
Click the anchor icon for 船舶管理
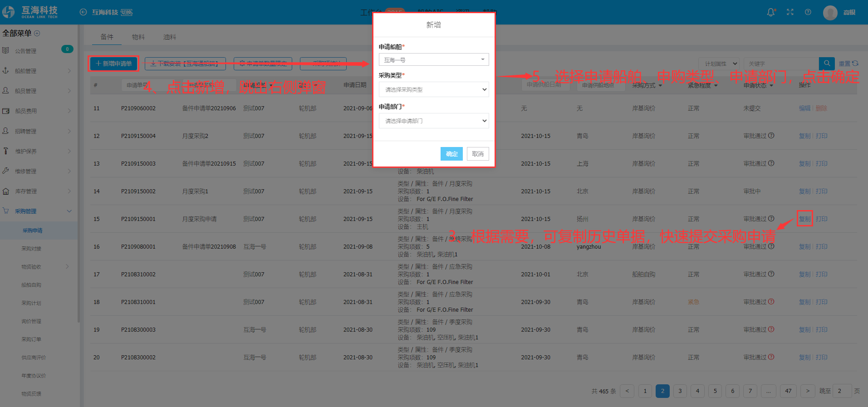(5, 70)
